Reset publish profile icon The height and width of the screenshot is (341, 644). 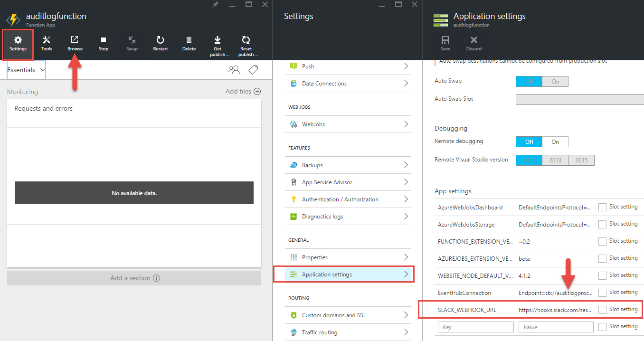click(x=246, y=40)
